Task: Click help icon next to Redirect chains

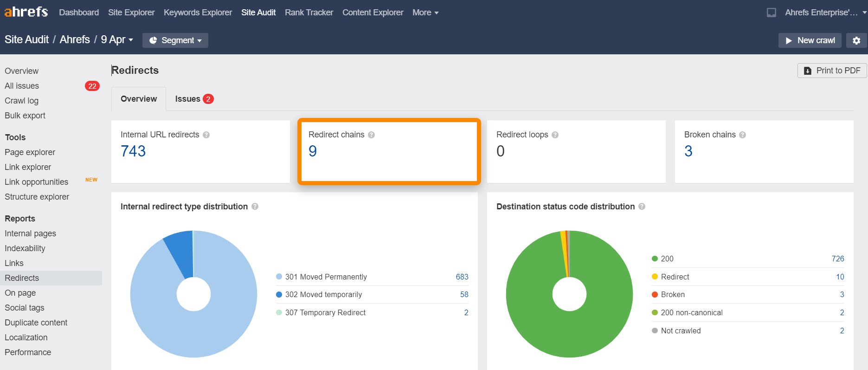Action: [x=371, y=135]
